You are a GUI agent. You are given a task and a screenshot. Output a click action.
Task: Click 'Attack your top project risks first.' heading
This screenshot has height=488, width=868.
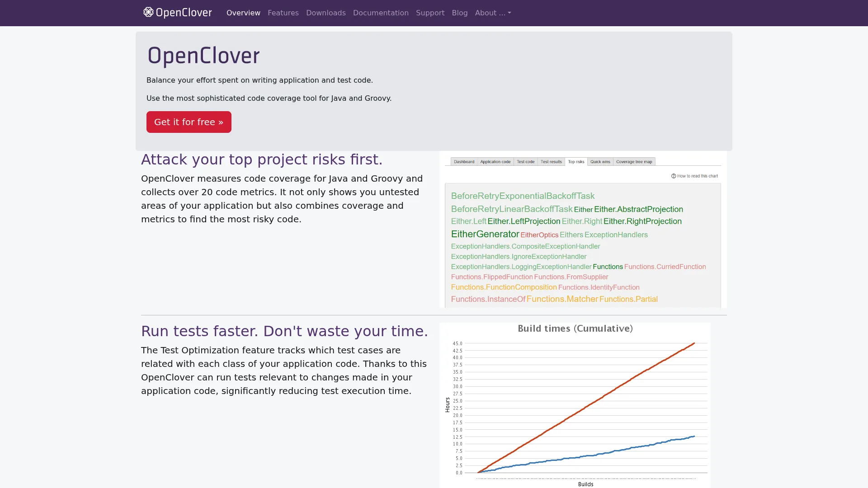[262, 160]
